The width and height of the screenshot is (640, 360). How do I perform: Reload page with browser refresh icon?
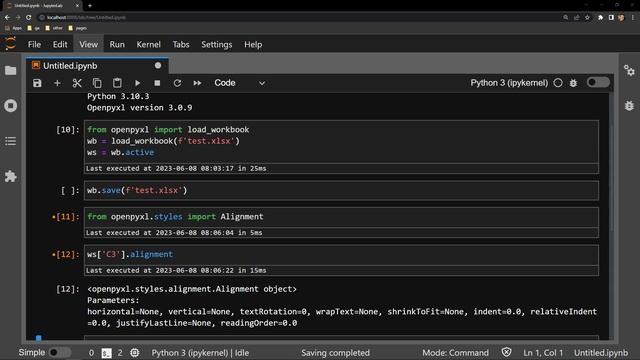29,18
